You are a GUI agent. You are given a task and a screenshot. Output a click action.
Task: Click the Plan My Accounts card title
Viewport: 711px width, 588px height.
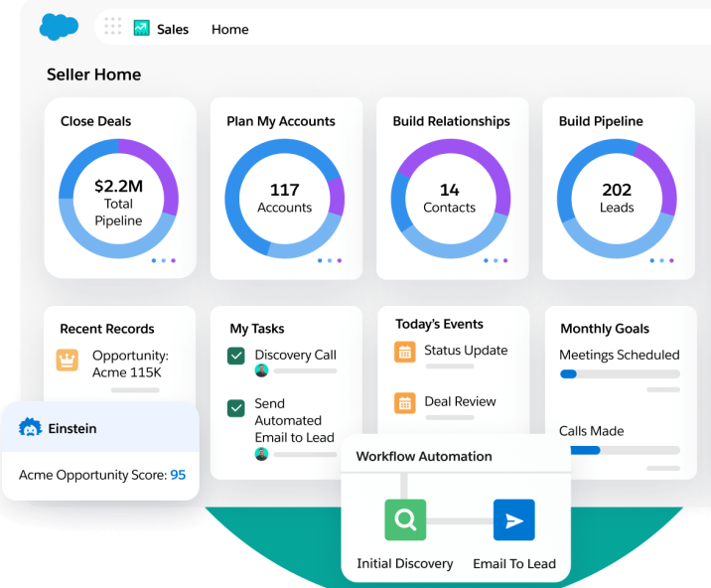coord(281,121)
